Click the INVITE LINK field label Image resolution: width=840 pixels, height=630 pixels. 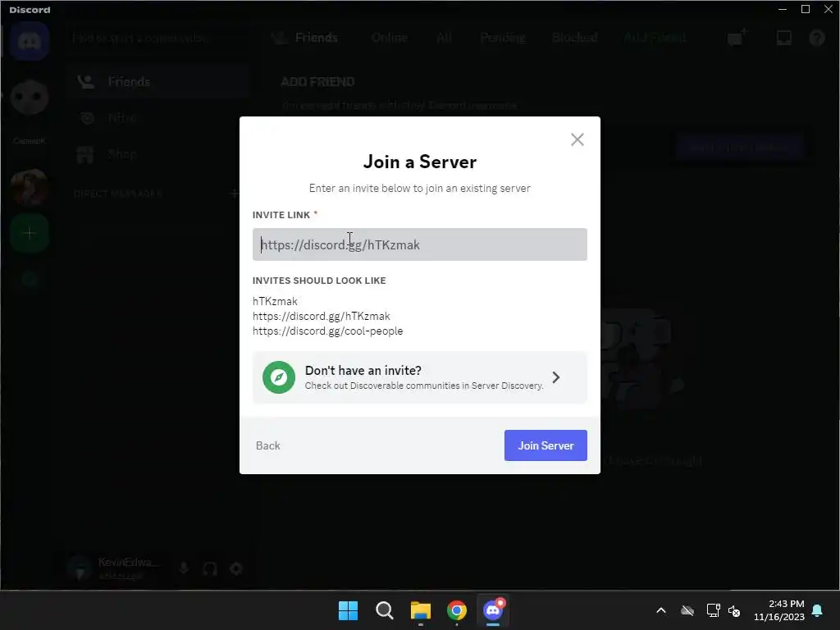click(x=281, y=215)
